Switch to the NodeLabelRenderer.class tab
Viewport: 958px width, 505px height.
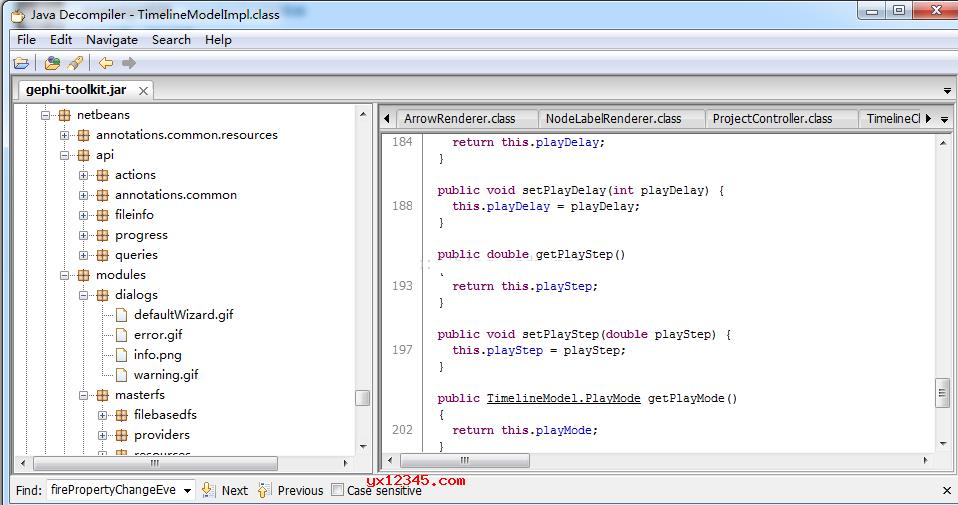pos(613,119)
